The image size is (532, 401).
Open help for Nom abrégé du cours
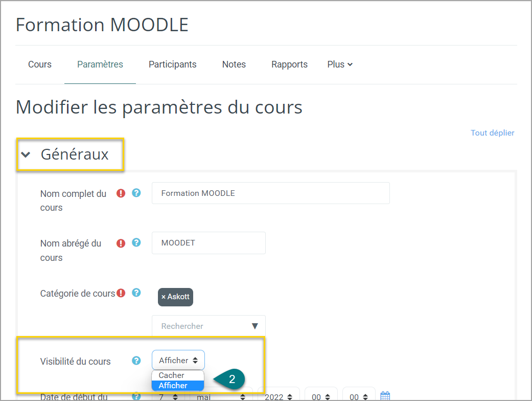[136, 242]
